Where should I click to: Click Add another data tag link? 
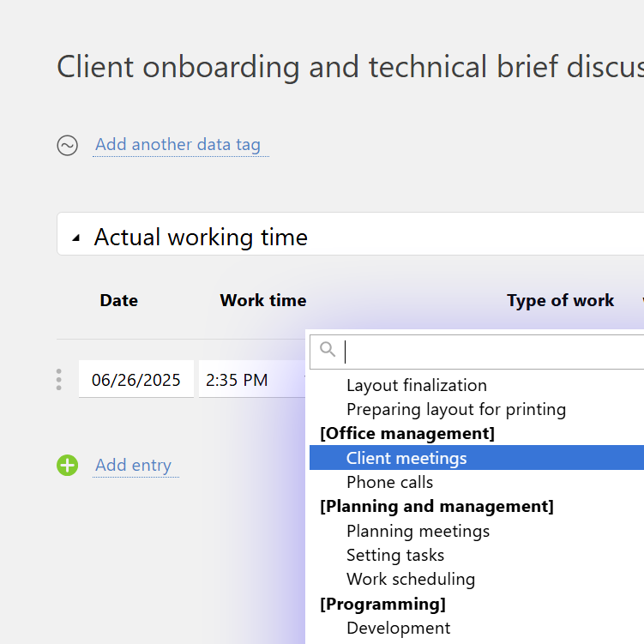(x=178, y=145)
